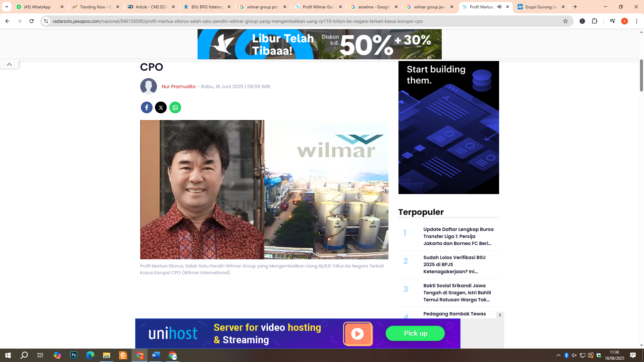Share article via WhatsApp icon
Viewport: 644px width, 362px height.
point(175,108)
